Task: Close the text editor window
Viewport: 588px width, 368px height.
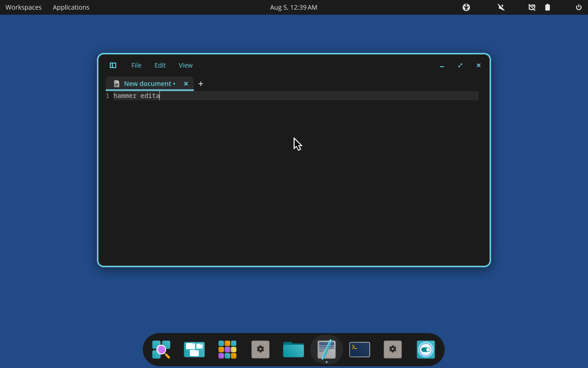Action: (x=479, y=65)
